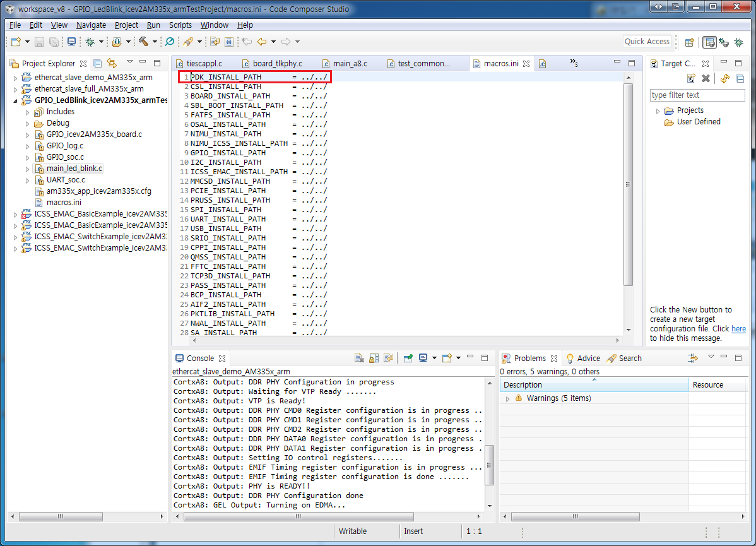Close the Console view tab
Screen dimensions: 756x546
coord(222,359)
